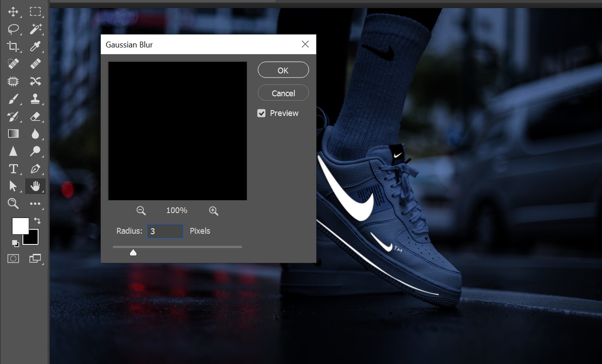This screenshot has width=602, height=364.
Task: Cancel the Gaussian Blur dialog
Action: coord(283,93)
